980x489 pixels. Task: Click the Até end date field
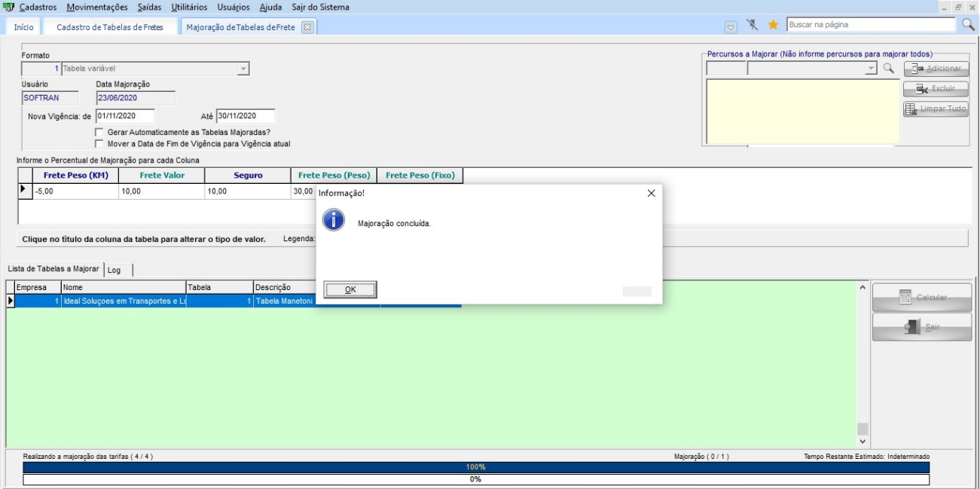pos(246,116)
